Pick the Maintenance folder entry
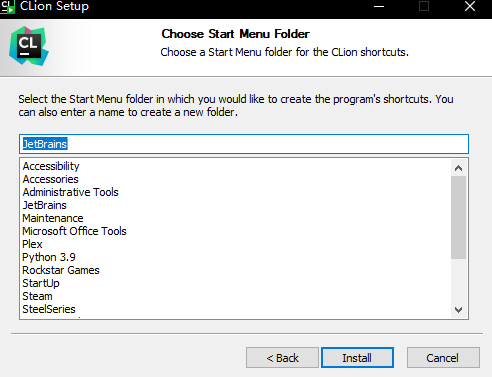Viewport: 492px width, 377px height. [53, 218]
